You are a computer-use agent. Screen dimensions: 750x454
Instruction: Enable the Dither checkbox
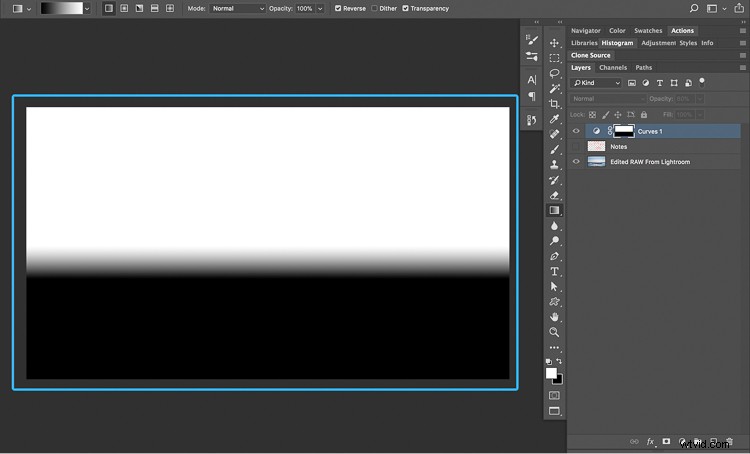pyautogui.click(x=374, y=8)
